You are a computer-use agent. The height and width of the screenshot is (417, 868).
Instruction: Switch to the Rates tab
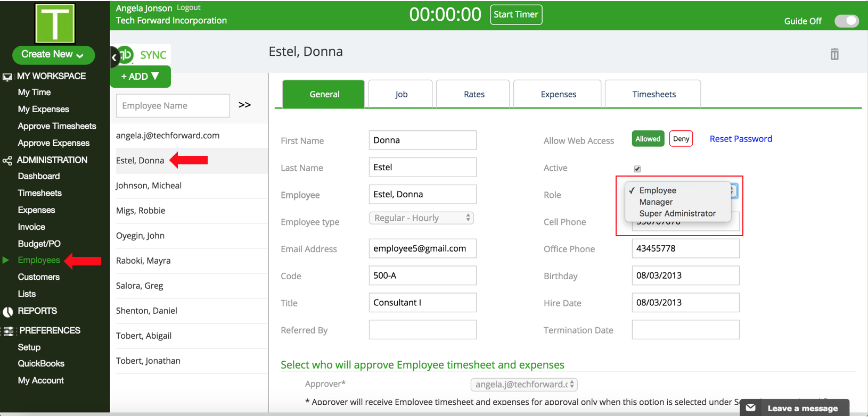473,94
